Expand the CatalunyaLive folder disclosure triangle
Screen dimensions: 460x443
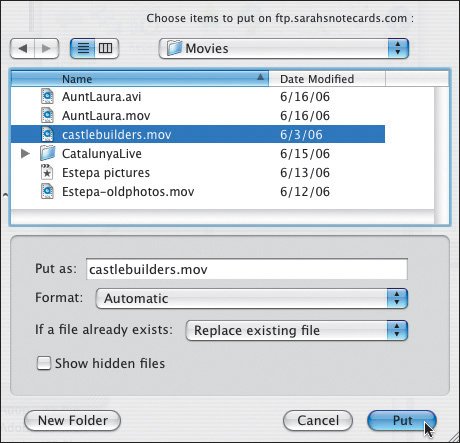(25, 153)
